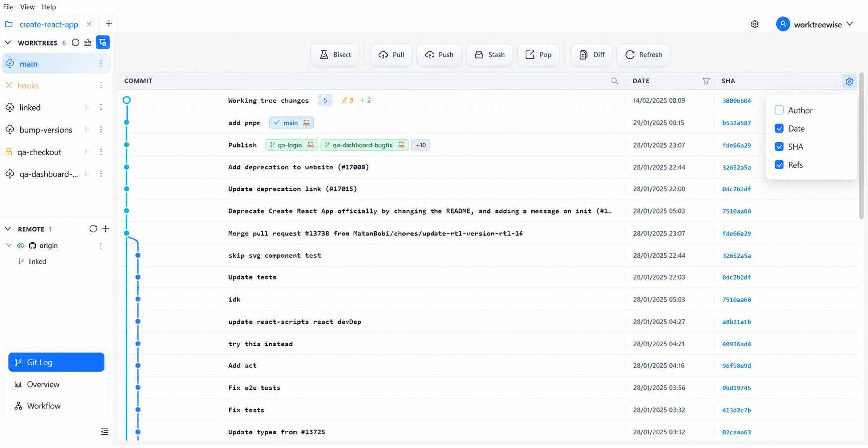868x448 pixels.
Task: Open the Workflow section
Action: [x=57, y=406]
